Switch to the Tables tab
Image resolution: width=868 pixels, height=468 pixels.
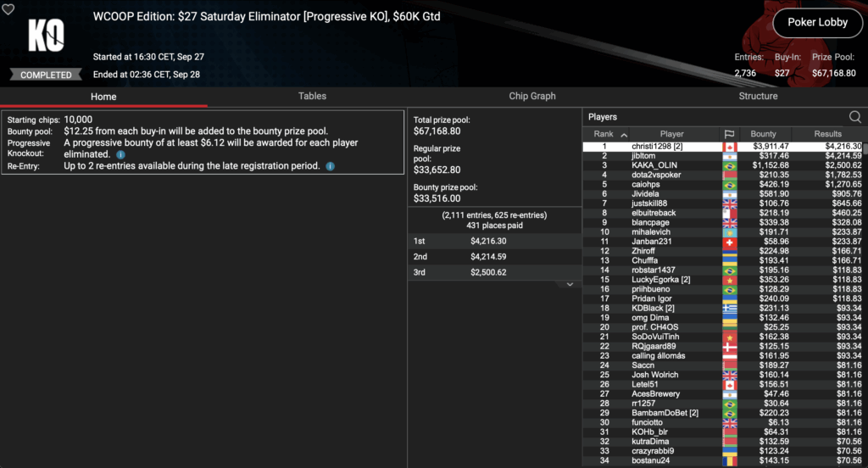312,96
